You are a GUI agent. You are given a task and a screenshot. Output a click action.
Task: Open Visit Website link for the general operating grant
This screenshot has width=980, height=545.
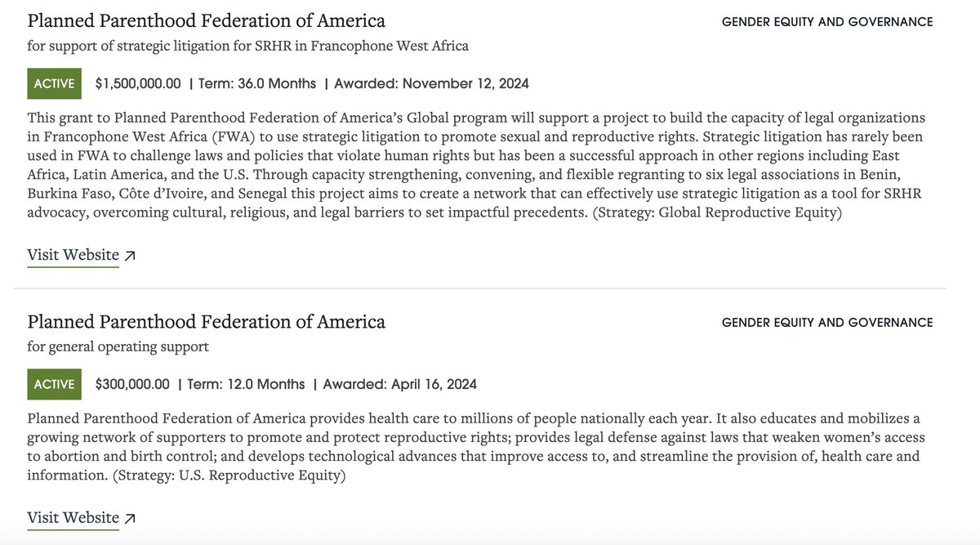[x=73, y=517]
